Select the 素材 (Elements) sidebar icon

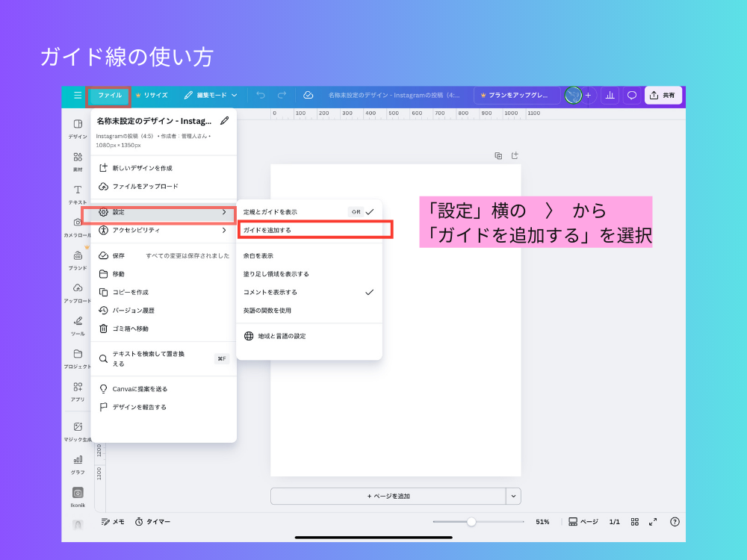tap(76, 160)
